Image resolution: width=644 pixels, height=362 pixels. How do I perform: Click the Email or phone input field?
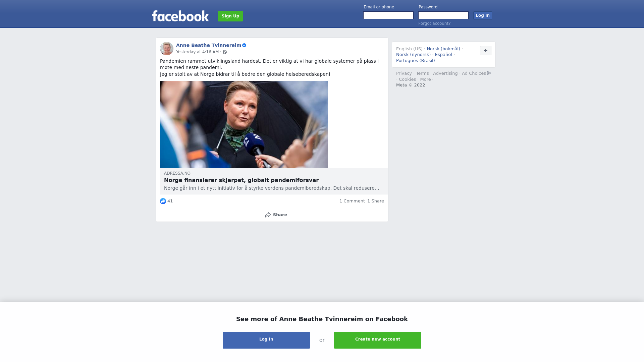(388, 15)
